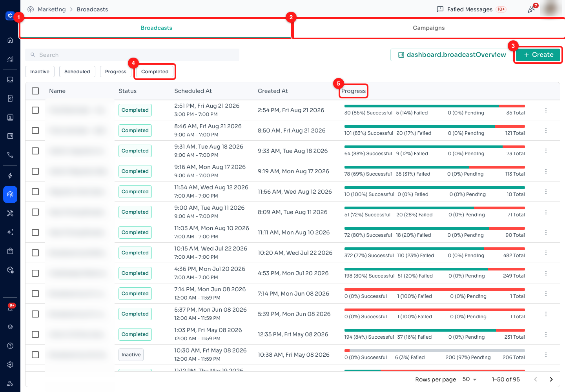
Task: Switch to the Broadcasts tab
Action: point(156,28)
